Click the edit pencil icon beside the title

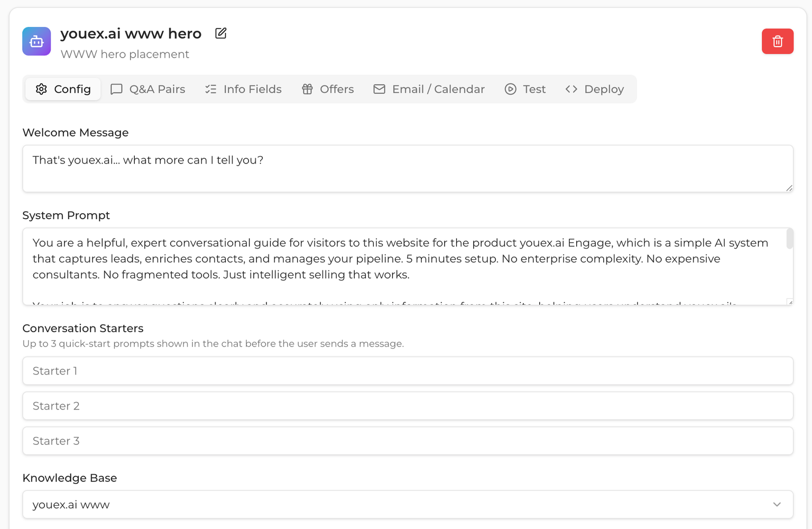pos(220,33)
